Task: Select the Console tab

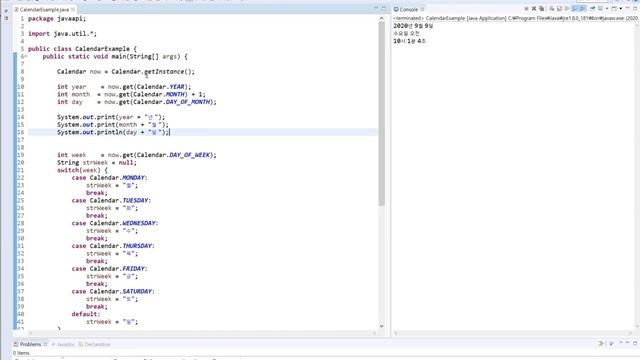Action: click(x=409, y=9)
